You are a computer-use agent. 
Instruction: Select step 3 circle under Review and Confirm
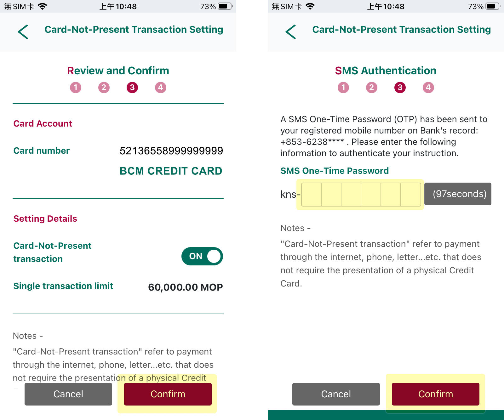pyautogui.click(x=132, y=88)
